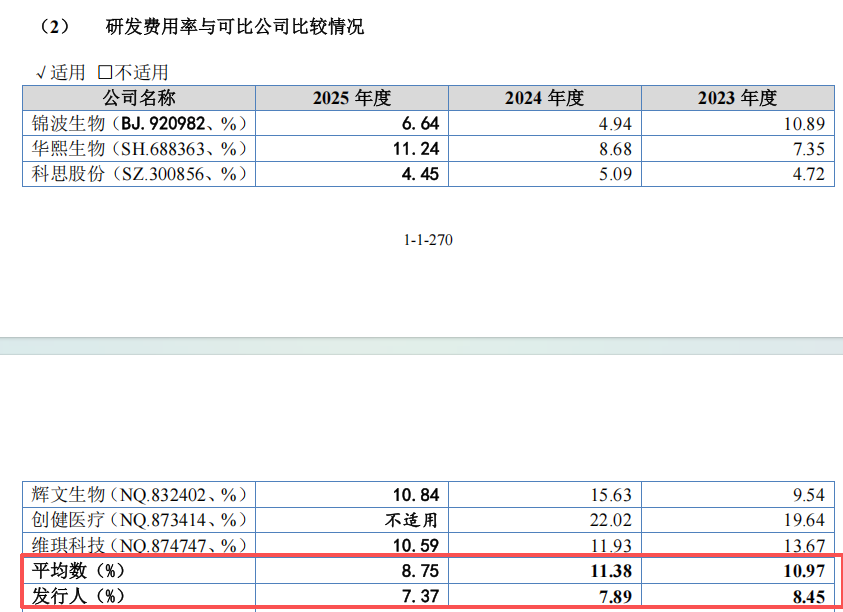Click the 平均数(%) row label

(x=78, y=571)
